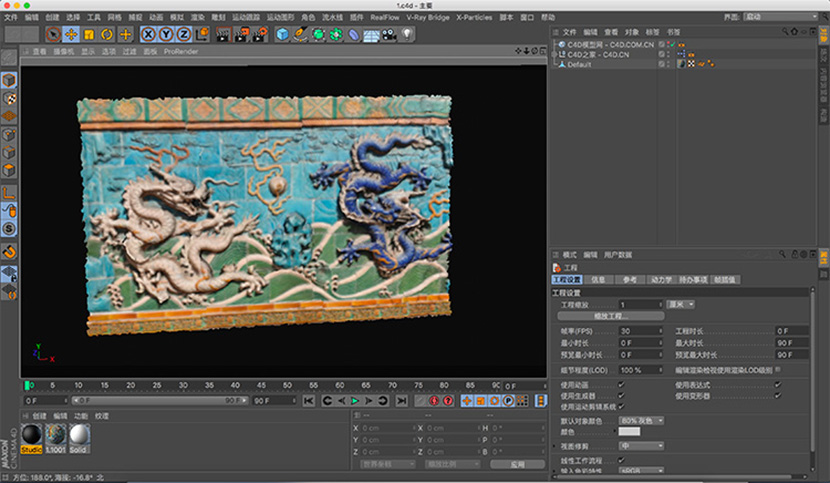Viewport: 830px width, 483px height.
Task: Open the V-Ray Bridge menu
Action: (x=428, y=17)
